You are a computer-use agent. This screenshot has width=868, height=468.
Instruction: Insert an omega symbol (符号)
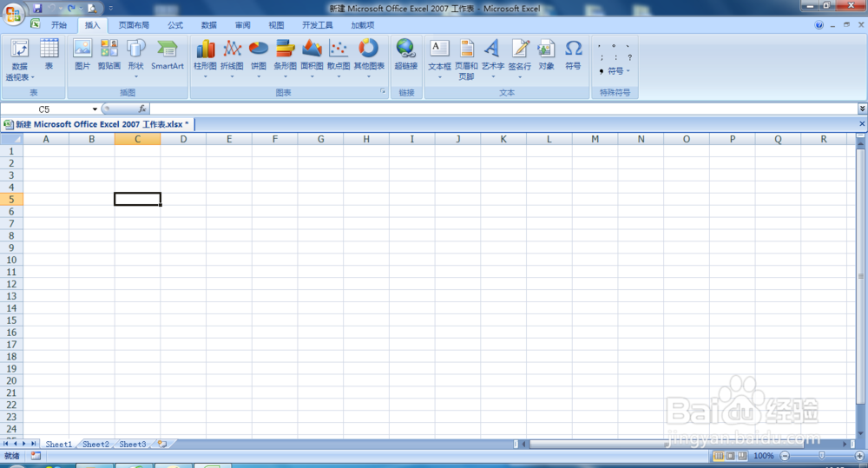573,55
